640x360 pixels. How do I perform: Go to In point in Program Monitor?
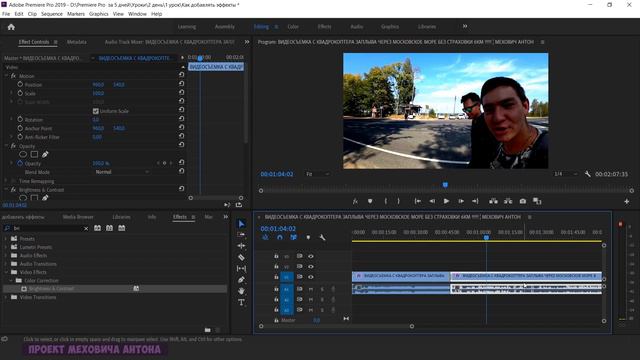418,201
